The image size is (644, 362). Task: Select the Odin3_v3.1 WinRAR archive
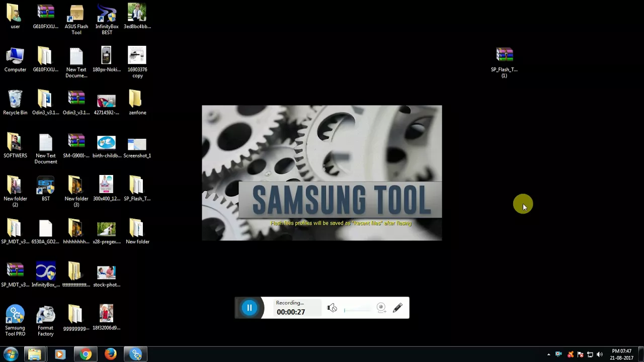click(76, 103)
